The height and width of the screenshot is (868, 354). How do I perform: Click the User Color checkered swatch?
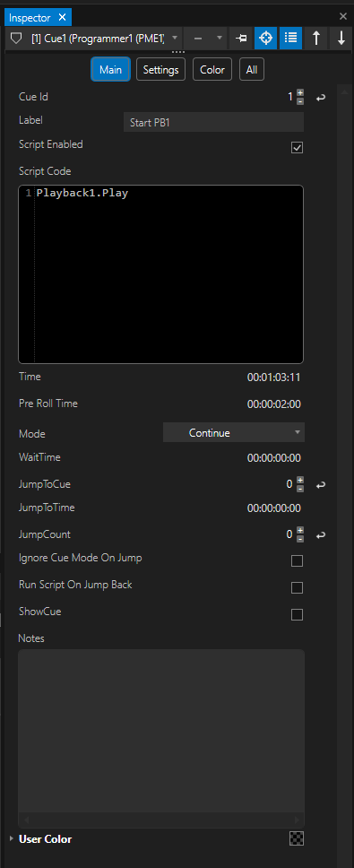[297, 838]
